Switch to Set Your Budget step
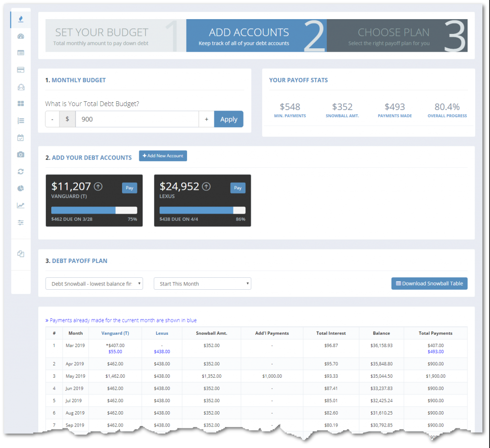Image resolution: width=490 pixels, height=448 pixels. click(x=112, y=36)
